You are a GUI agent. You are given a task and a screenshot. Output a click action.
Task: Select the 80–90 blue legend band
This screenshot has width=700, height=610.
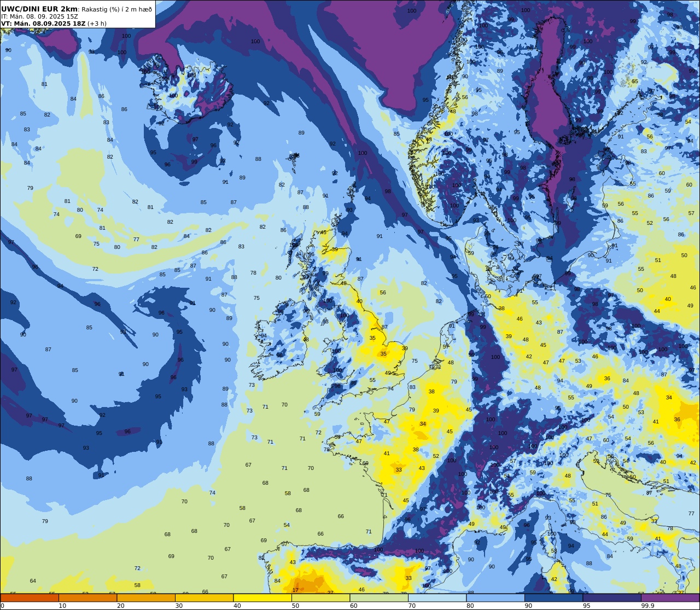click(x=495, y=597)
